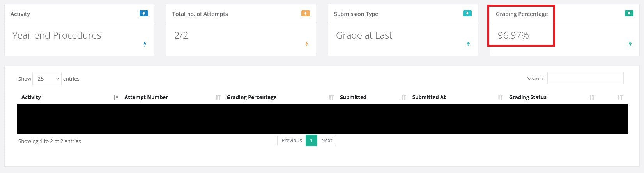Click lightning bolt icon in Activity card
This screenshot has width=644, height=173.
point(145,44)
